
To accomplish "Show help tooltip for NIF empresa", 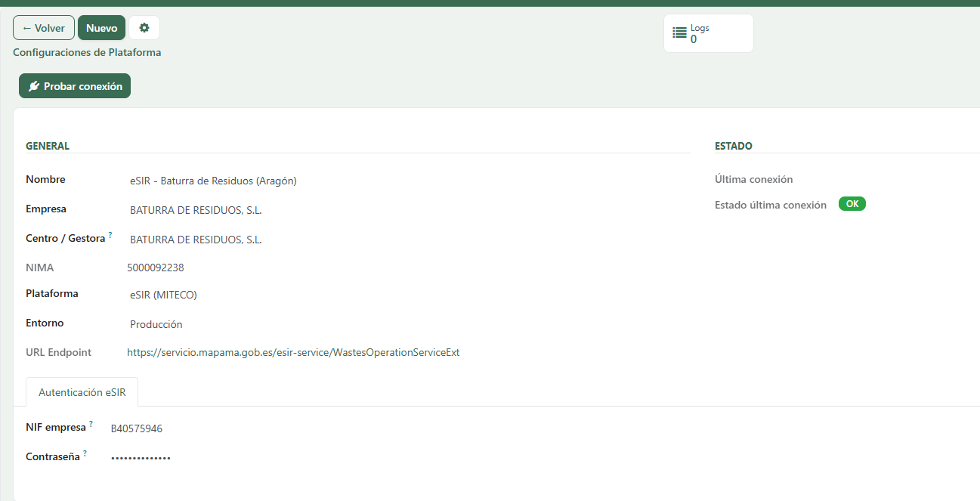I will click(91, 424).
